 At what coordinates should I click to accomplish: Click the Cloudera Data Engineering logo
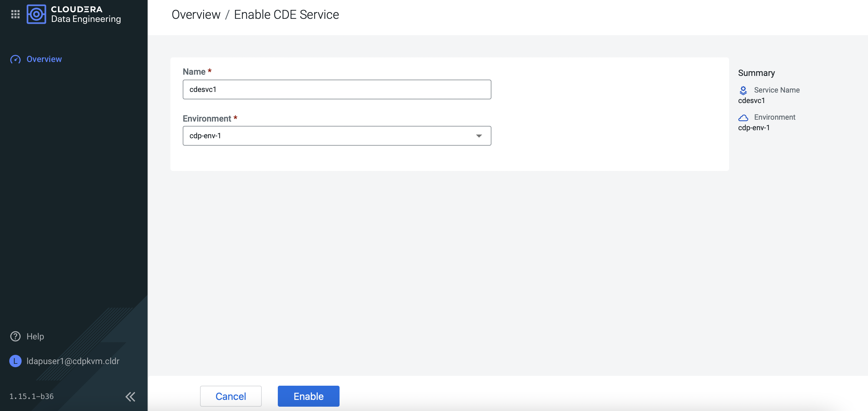point(36,14)
